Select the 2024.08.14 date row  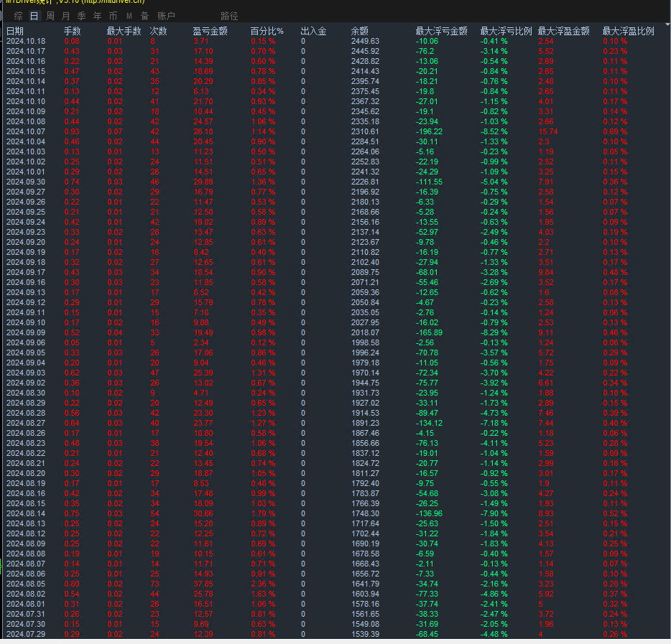pos(26,513)
